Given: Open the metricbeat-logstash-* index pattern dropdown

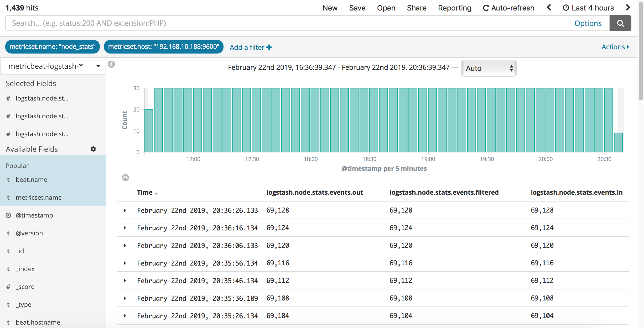Looking at the screenshot, I should pyautogui.click(x=53, y=66).
